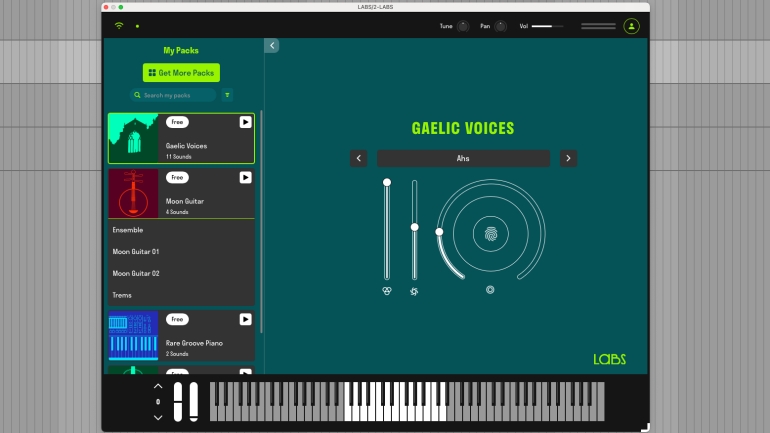The image size is (770, 433).
Task: Click the Tune knob
Action: tap(463, 26)
